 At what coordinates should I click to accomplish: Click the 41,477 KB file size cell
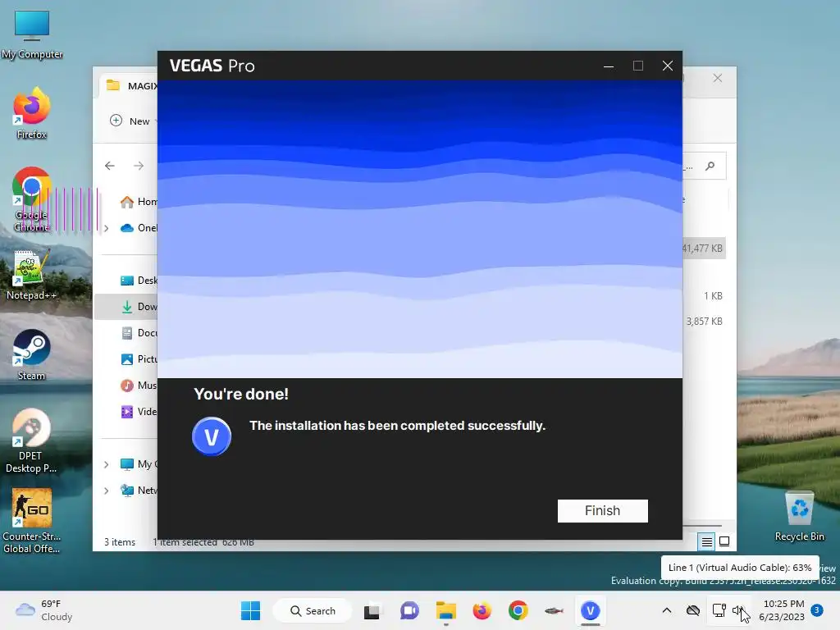pos(702,249)
